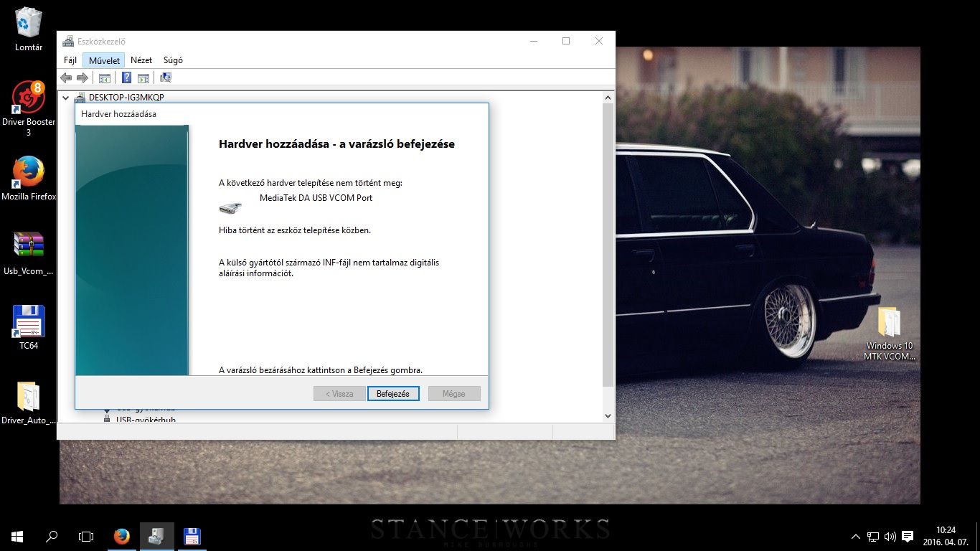Click the Hardver hozzáadása dialog title

(118, 114)
